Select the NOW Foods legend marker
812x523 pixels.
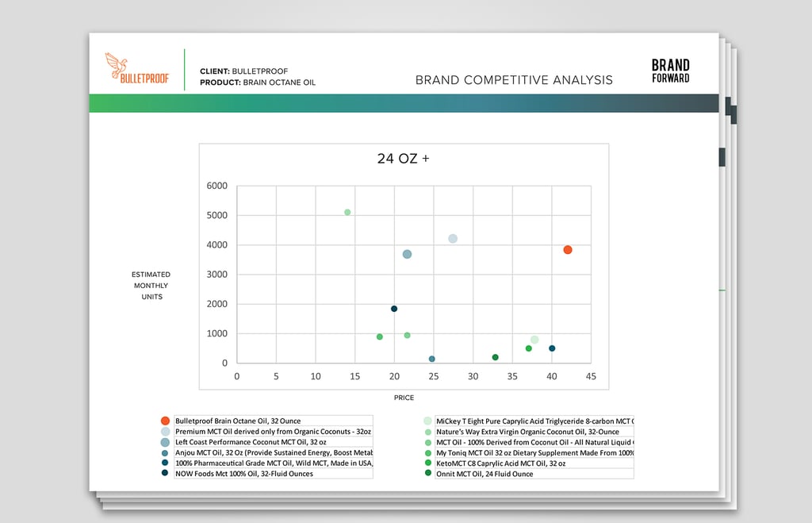click(165, 473)
